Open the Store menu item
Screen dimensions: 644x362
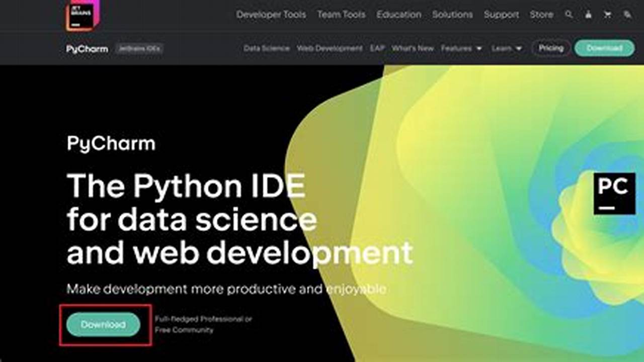[x=542, y=15]
